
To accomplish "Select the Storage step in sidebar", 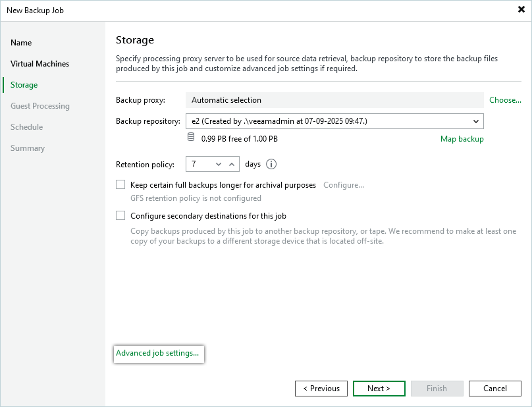I will [24, 85].
